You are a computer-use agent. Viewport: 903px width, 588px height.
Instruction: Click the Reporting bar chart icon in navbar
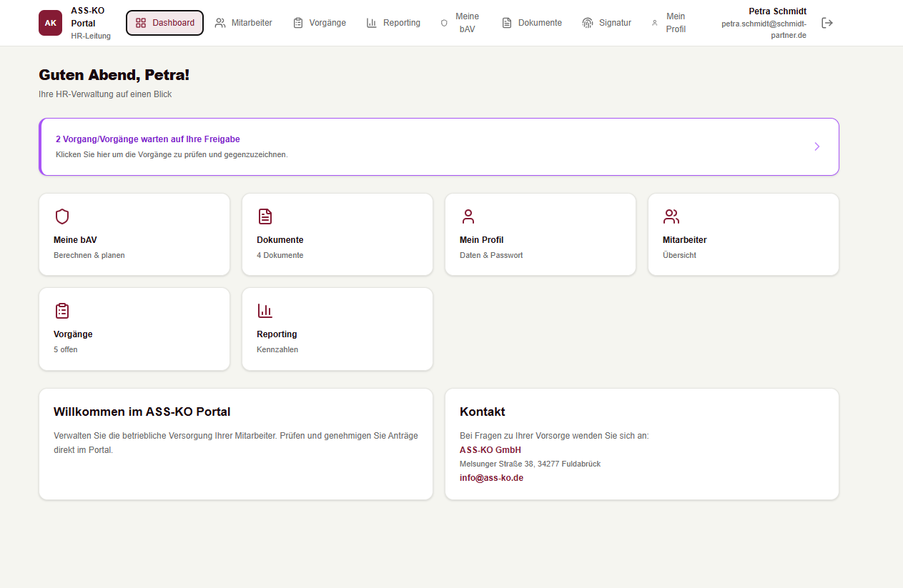pyautogui.click(x=372, y=23)
